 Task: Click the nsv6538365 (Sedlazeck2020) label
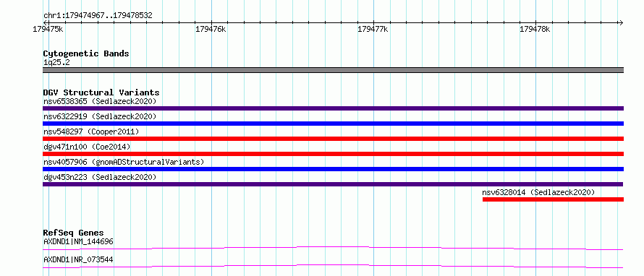tap(100, 101)
